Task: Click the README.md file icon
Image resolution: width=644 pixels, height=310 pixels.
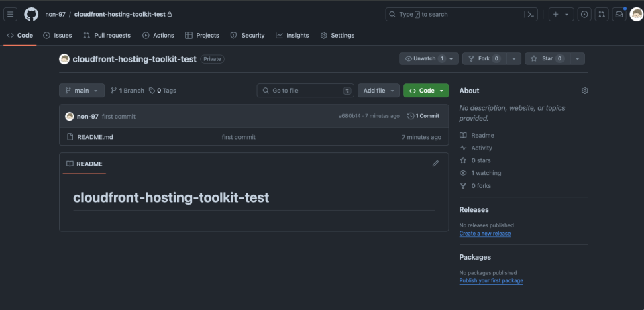Action: [70, 137]
